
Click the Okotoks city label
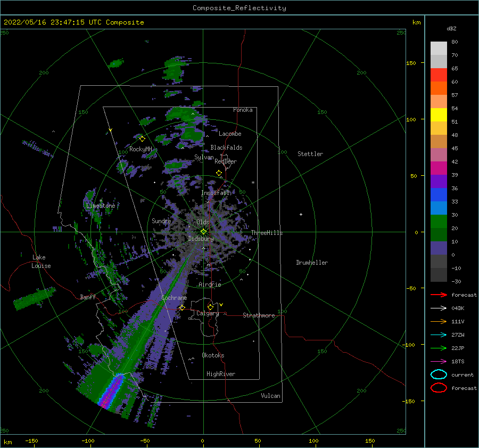pos(213,355)
